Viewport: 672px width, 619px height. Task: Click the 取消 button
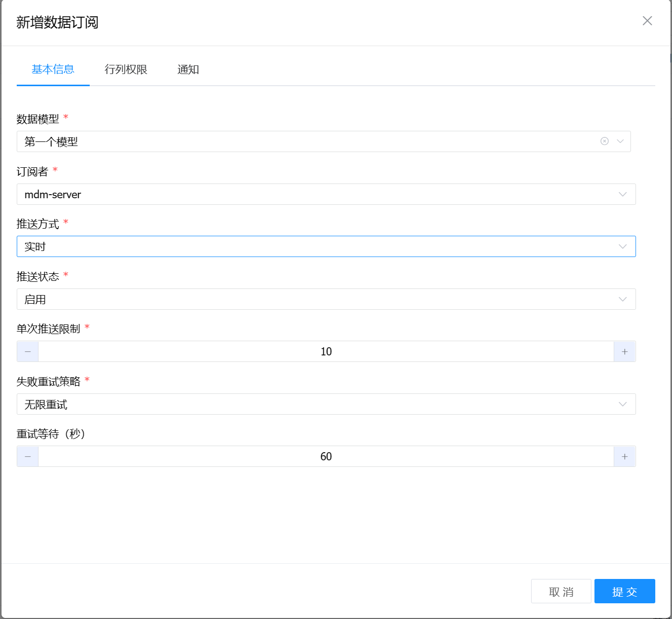[561, 591]
